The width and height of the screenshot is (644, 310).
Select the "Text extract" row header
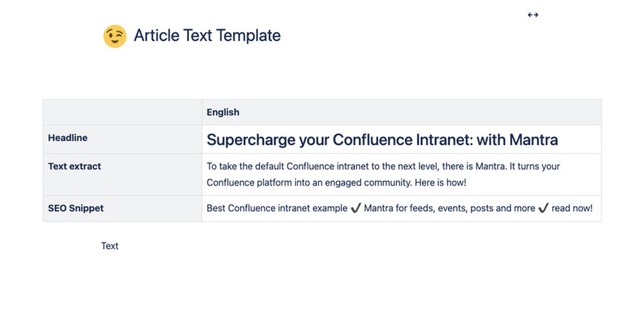click(75, 166)
